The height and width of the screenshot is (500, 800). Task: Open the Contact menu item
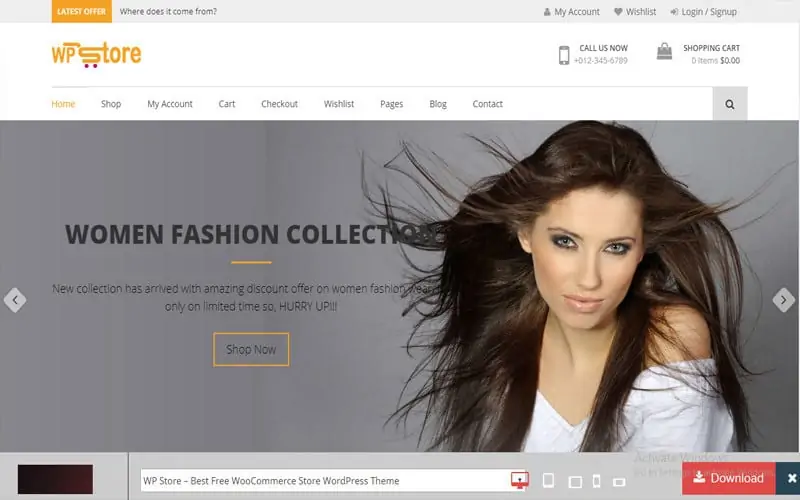tap(488, 104)
